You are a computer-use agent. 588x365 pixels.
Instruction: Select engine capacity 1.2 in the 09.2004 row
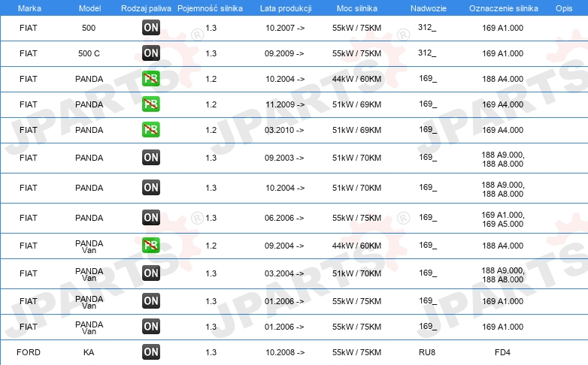(211, 246)
